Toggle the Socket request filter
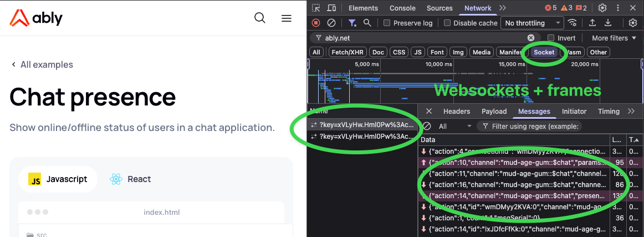This screenshot has height=237, width=644. pyautogui.click(x=544, y=52)
